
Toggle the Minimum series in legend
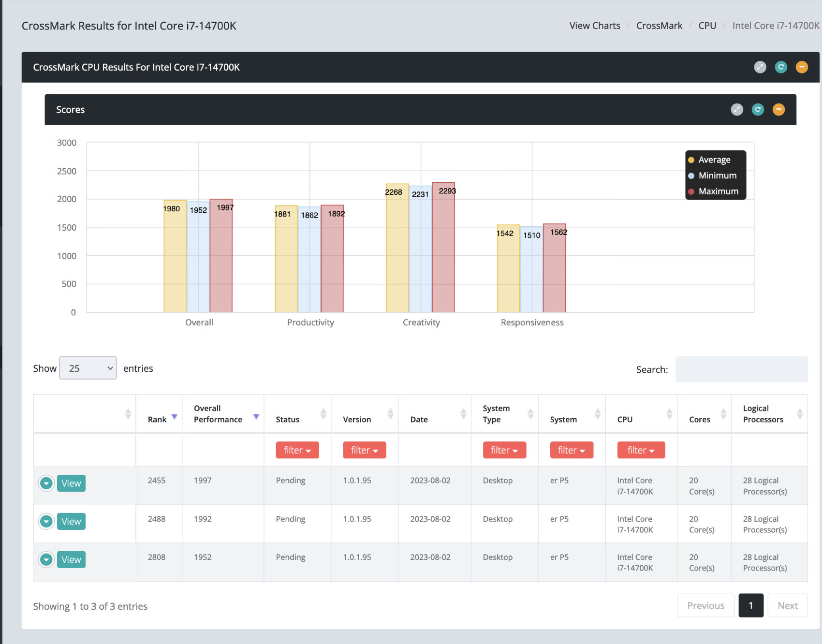[x=712, y=176]
